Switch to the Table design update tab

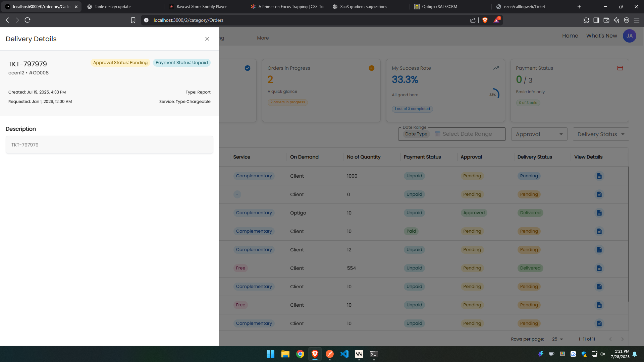113,7
